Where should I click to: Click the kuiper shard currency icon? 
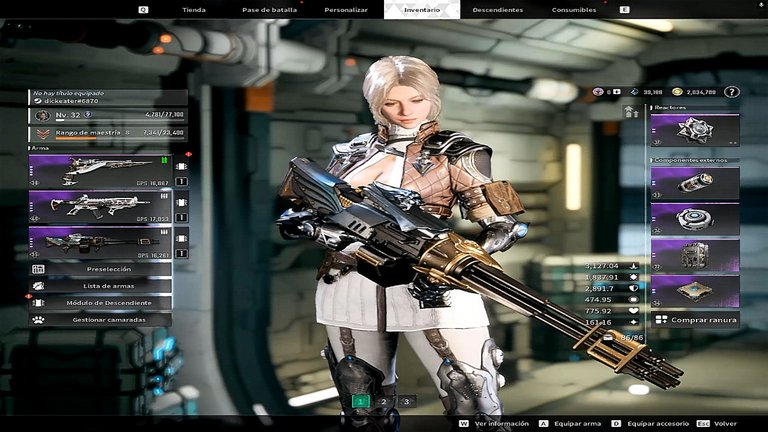point(635,92)
